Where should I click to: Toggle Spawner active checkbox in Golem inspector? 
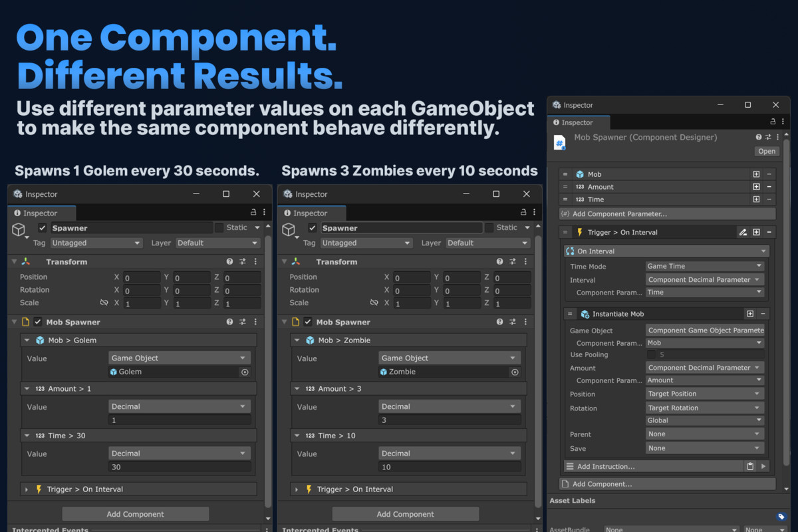(43, 228)
